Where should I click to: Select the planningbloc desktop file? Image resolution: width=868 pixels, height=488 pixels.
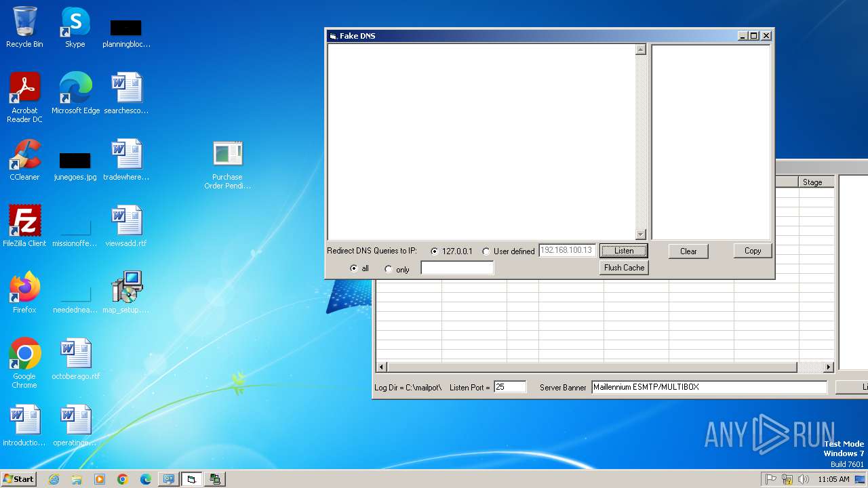(x=126, y=33)
